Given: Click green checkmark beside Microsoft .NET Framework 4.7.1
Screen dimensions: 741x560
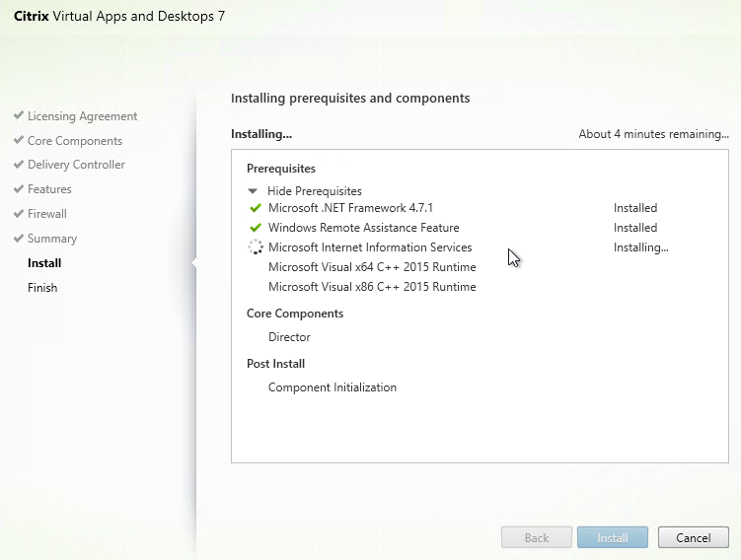Looking at the screenshot, I should [256, 208].
